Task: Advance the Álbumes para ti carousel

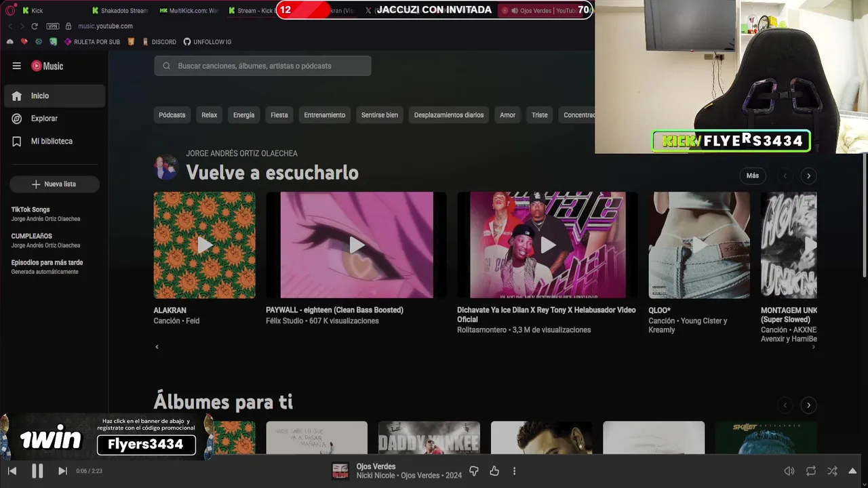Action: [x=808, y=405]
